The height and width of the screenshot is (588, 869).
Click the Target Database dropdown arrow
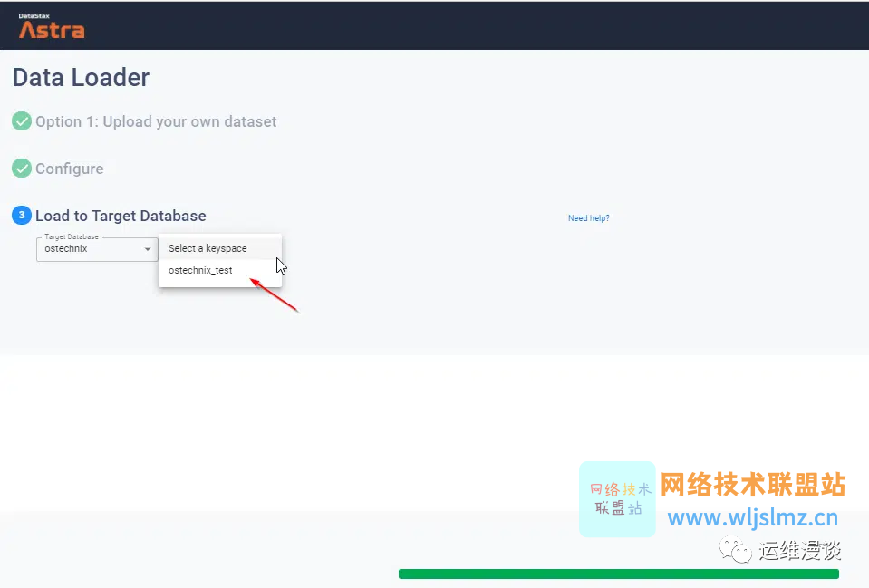click(148, 249)
